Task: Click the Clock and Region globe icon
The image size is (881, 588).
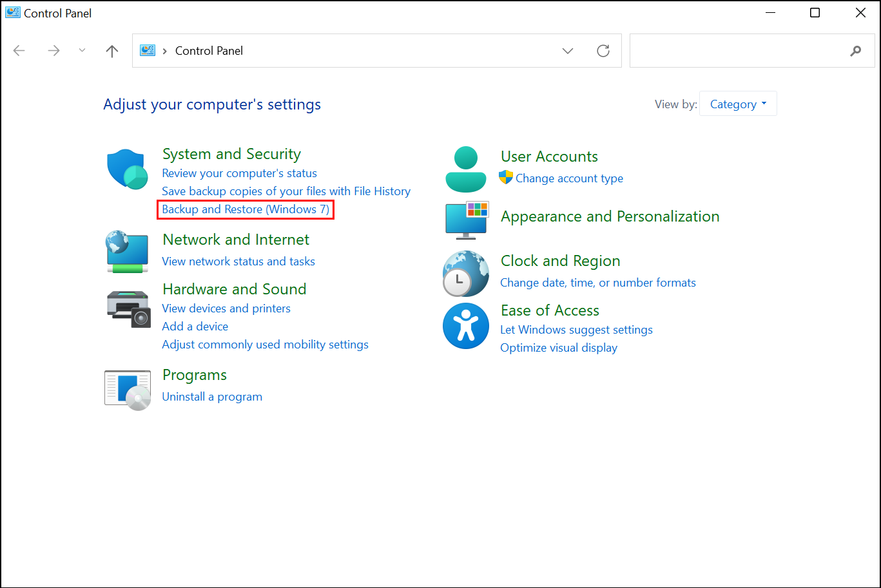Action: 465,273
